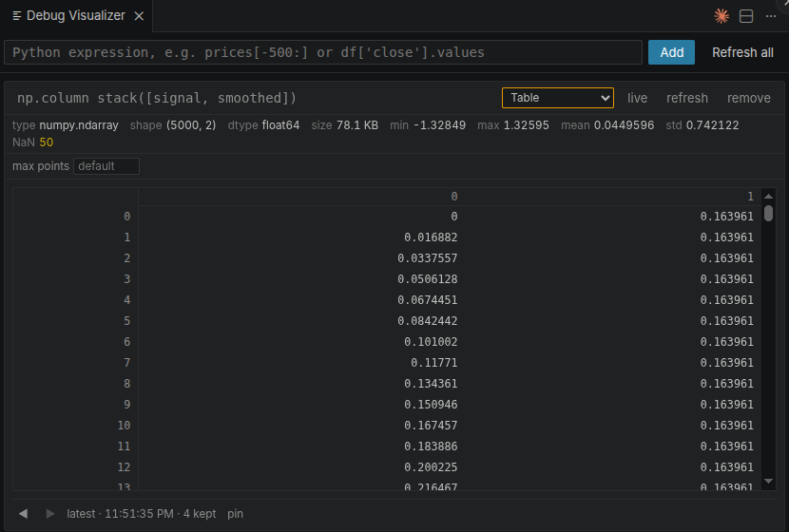Viewport: 789px width, 532px height.
Task: Toggle live updating for the expression
Action: [x=637, y=98]
